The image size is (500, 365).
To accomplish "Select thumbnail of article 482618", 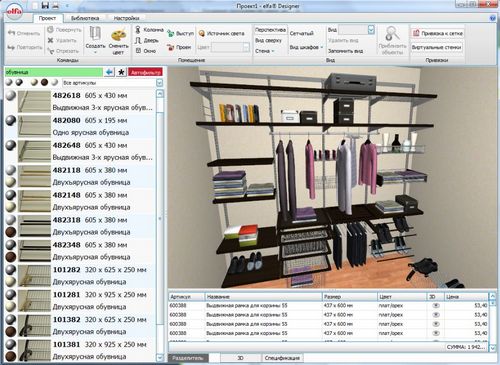I will (34, 101).
